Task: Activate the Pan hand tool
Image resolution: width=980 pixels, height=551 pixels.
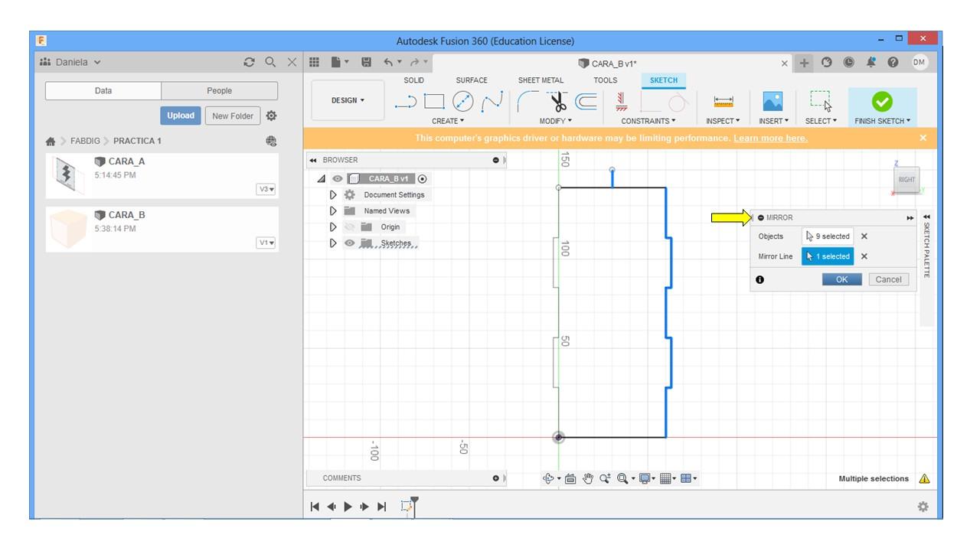Action: pyautogui.click(x=588, y=479)
